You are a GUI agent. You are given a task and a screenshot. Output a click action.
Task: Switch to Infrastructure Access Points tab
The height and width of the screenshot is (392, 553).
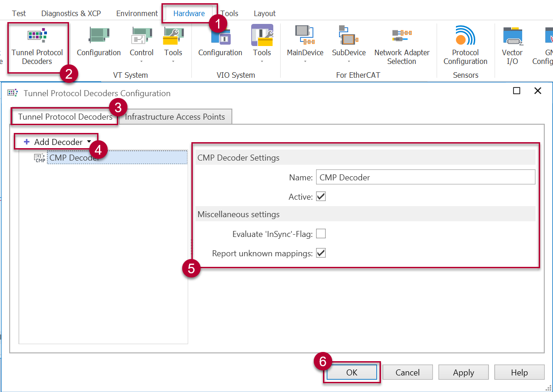click(x=175, y=117)
